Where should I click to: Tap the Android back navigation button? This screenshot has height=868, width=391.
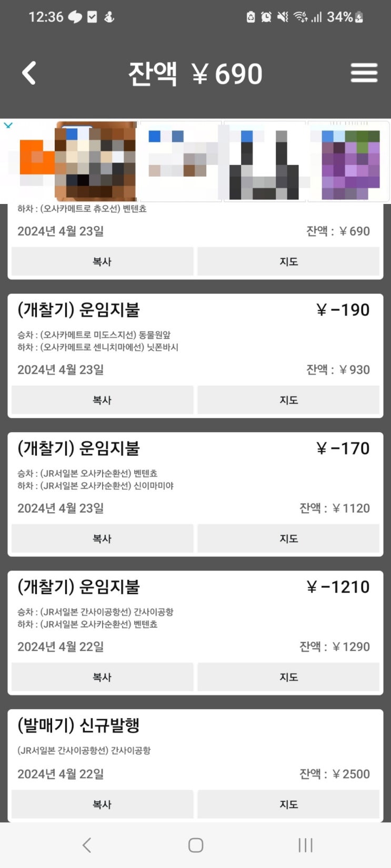pyautogui.click(x=87, y=845)
